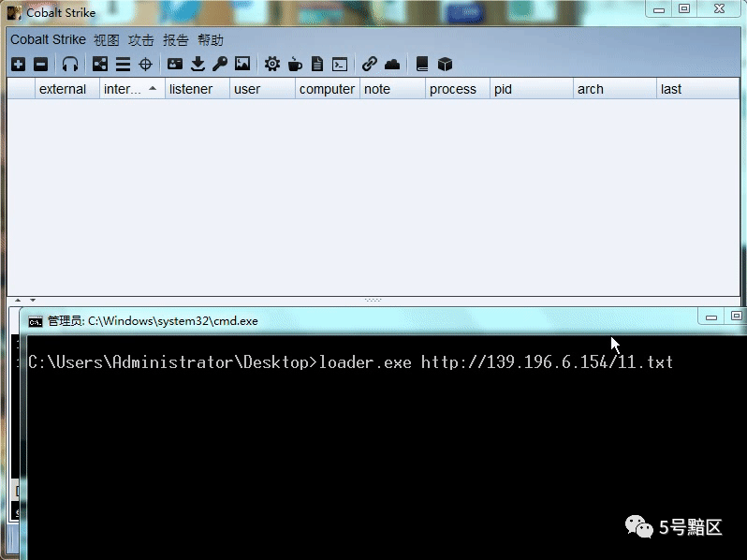Switch to target table crosshair icon
Viewport: 747px width, 560px height.
145,64
